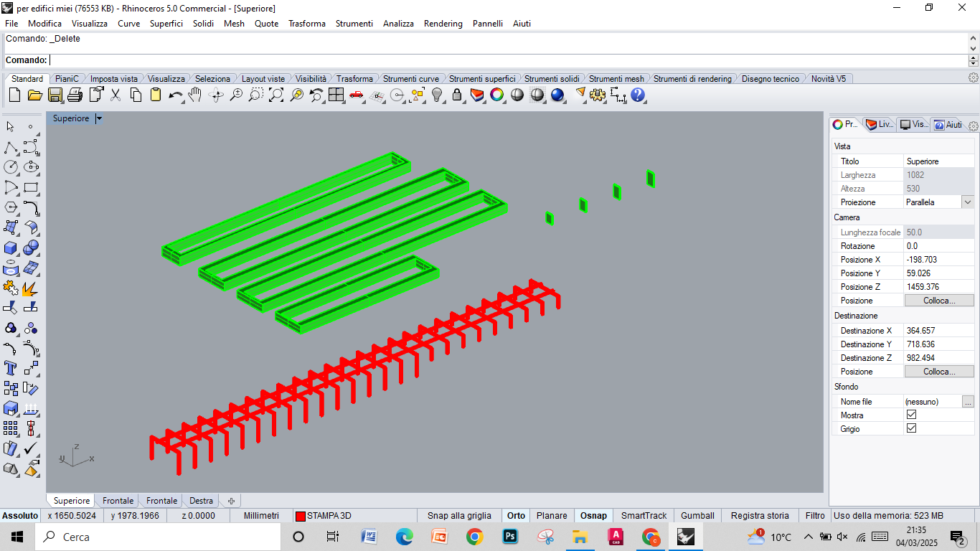The width and height of the screenshot is (980, 551).
Task: Click the red STAMPA 3D layer swatch
Action: pyautogui.click(x=301, y=516)
